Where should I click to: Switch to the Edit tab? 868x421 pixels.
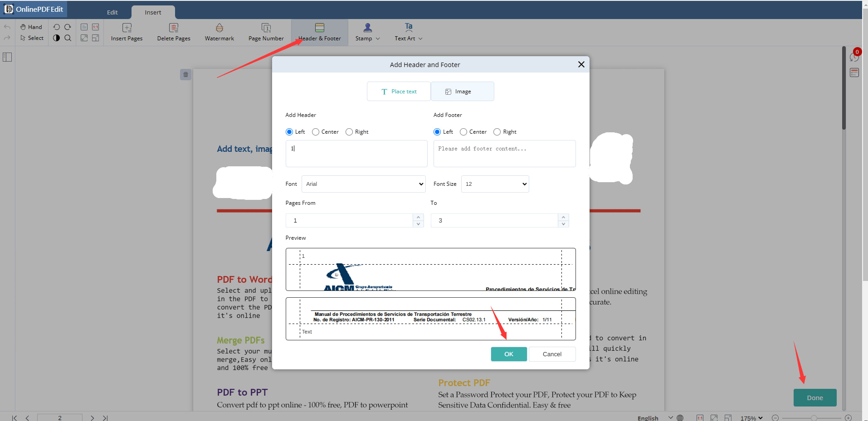pos(112,12)
